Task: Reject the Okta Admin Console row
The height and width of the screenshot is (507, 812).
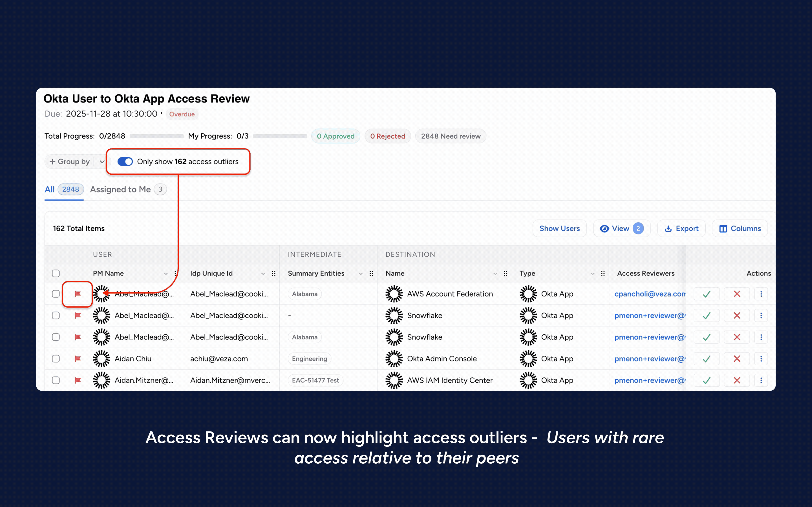Action: [737, 359]
